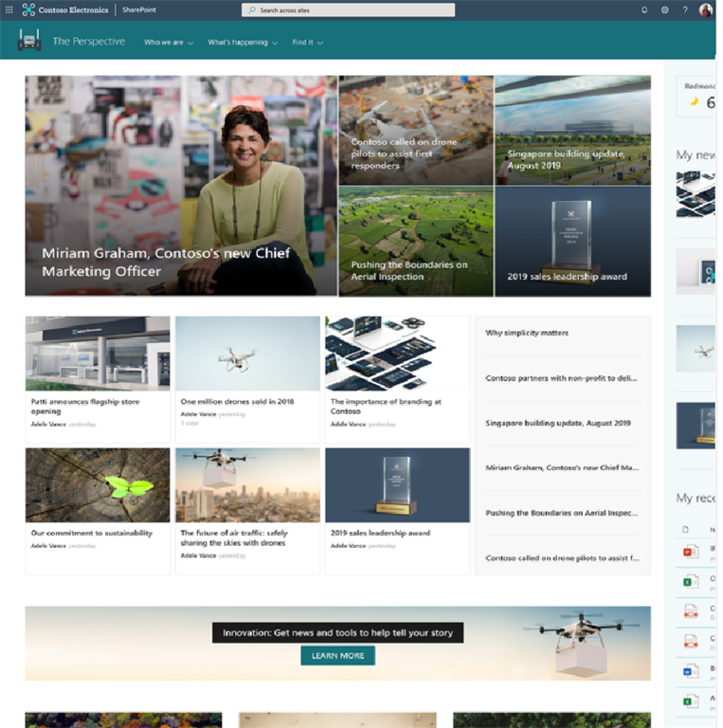
Task: Click the Contoso Electronics logo icon
Action: 28,9
